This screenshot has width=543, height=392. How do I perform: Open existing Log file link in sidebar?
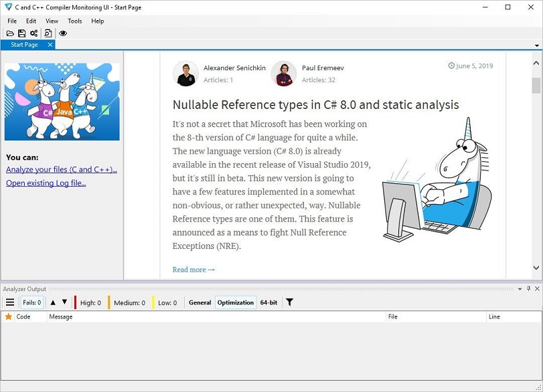coord(45,183)
